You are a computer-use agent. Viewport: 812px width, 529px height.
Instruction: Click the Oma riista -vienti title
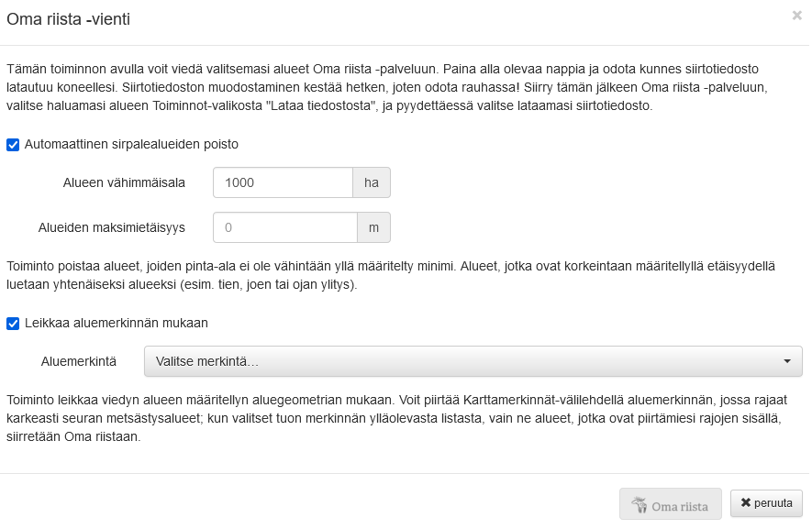(x=69, y=19)
